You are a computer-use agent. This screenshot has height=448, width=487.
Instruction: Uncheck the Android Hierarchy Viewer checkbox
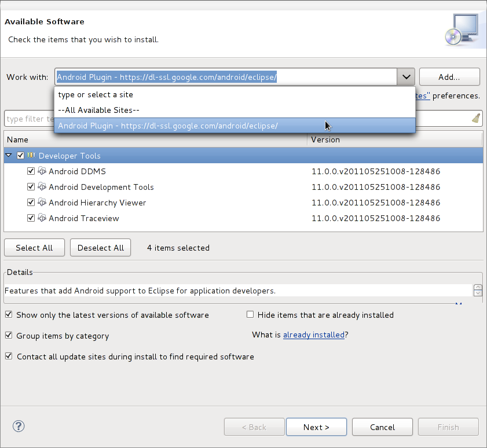(31, 203)
